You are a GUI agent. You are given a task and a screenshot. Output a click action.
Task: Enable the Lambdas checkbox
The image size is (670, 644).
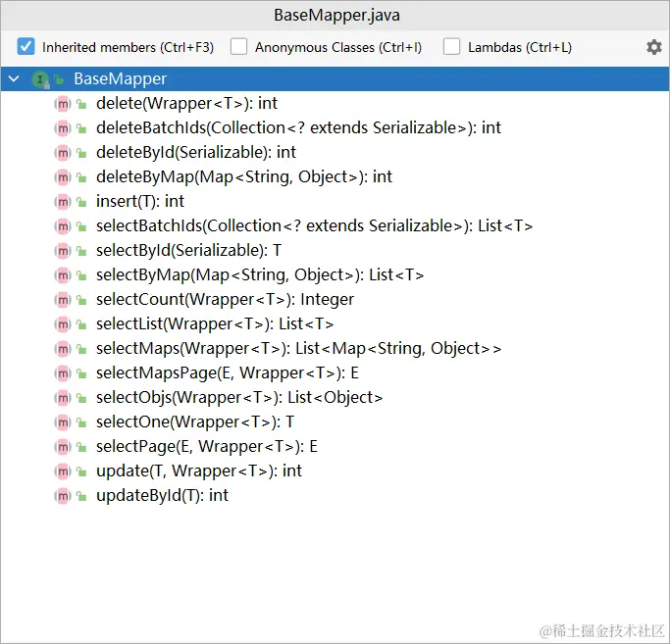(x=451, y=46)
